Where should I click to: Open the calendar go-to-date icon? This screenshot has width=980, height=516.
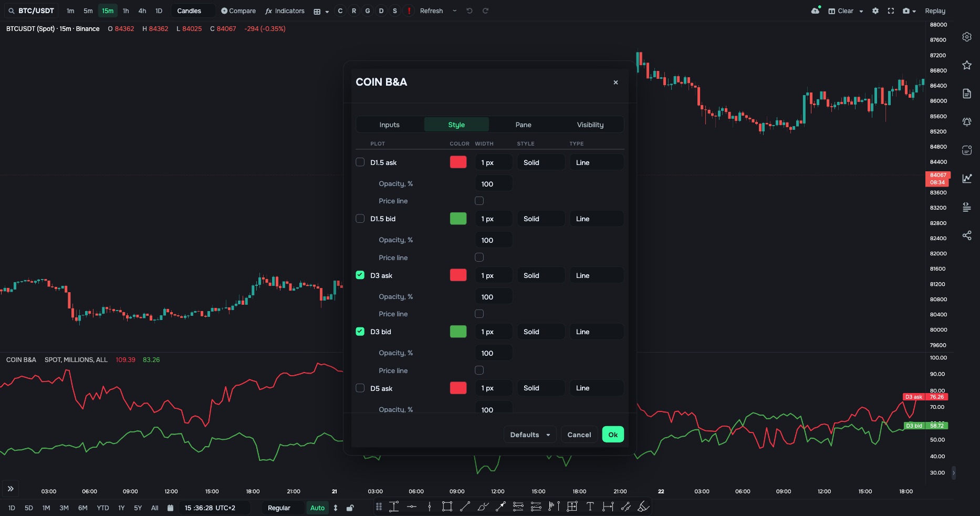[170, 508]
